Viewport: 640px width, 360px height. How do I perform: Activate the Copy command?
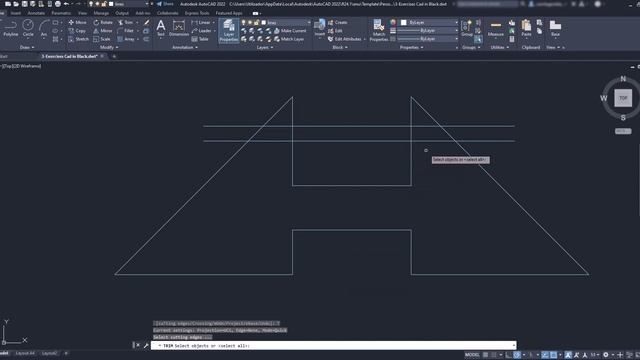[x=77, y=31]
